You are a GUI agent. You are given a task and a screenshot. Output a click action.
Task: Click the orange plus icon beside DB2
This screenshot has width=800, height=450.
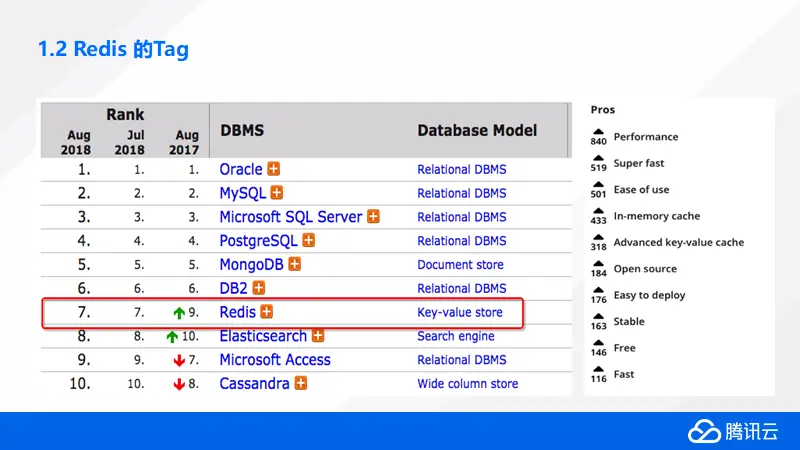[x=259, y=288]
